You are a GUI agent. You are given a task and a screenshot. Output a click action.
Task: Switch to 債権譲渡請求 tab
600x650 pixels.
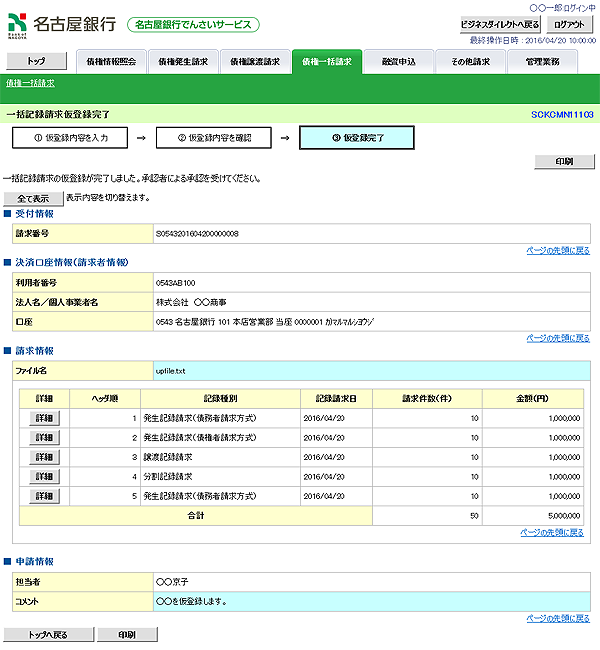tap(255, 62)
